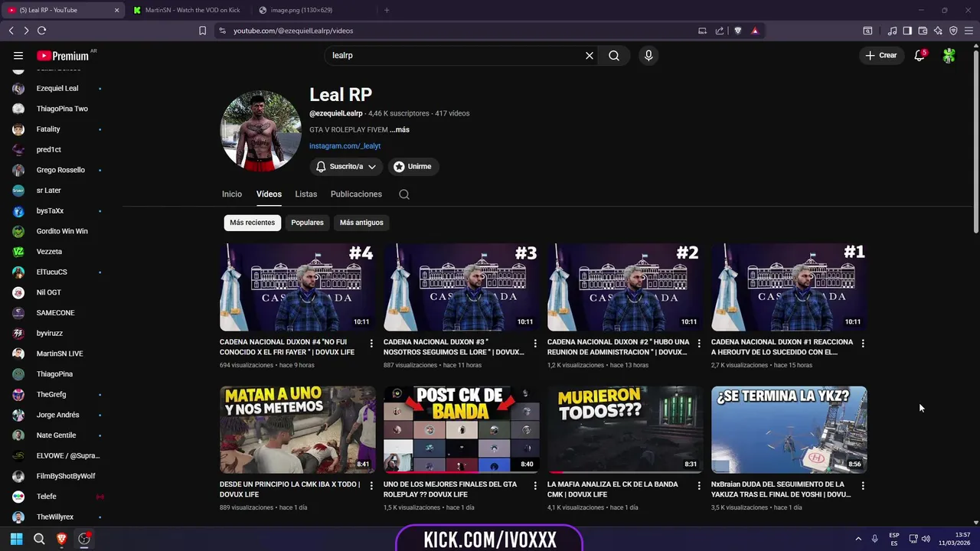
Task: Open the YouTube hamburger guide menu
Action: (x=18, y=55)
